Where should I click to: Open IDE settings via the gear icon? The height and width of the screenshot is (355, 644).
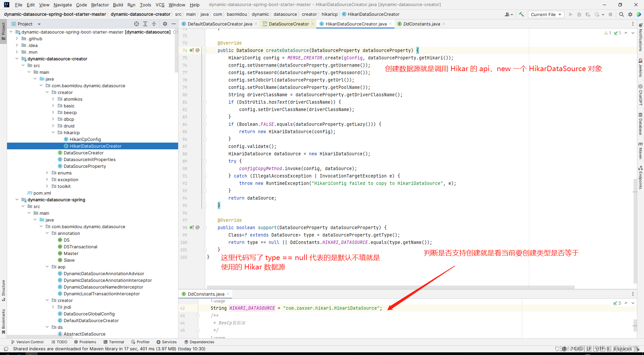(631, 14)
